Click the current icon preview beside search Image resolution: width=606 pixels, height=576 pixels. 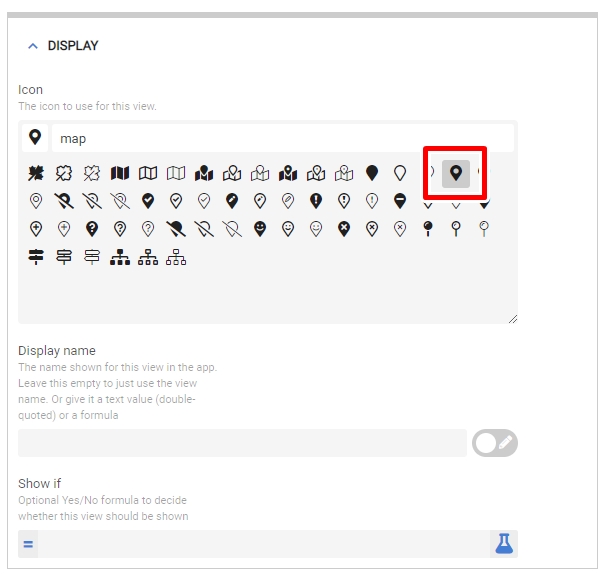tap(35, 138)
